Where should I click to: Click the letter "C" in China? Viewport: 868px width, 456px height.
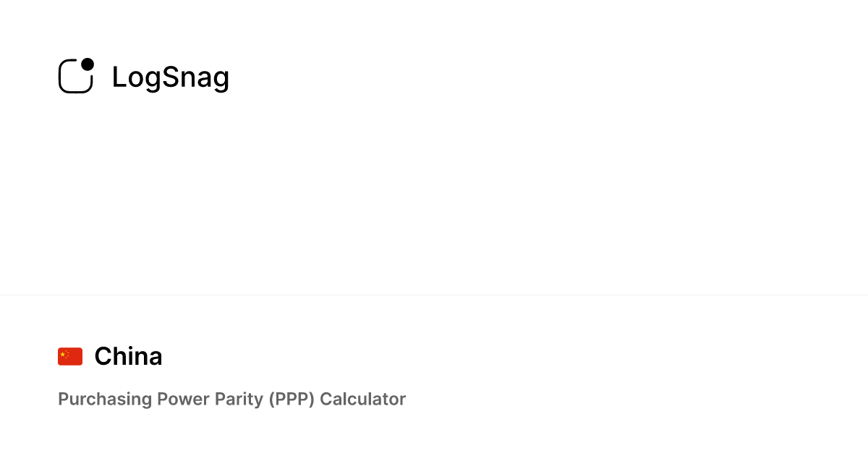pyautogui.click(x=102, y=356)
